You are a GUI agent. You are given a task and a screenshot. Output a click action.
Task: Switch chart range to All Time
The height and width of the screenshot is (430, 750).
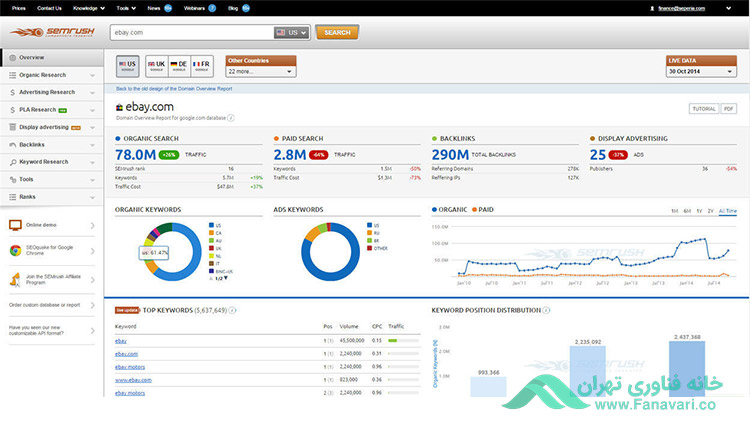pos(728,211)
